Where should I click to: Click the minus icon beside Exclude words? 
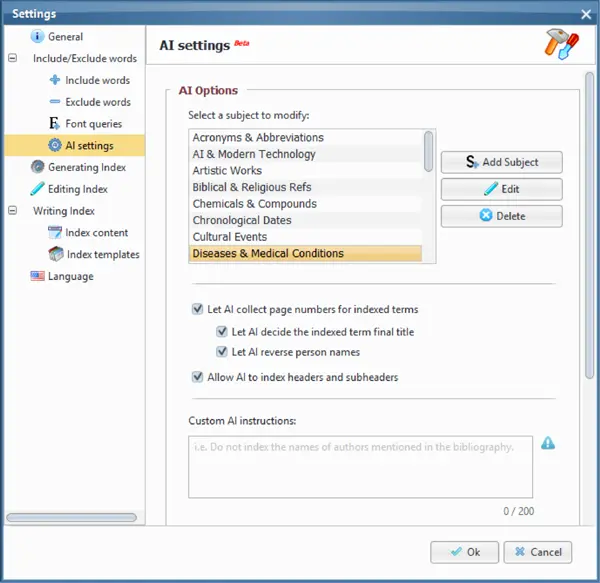click(x=55, y=101)
